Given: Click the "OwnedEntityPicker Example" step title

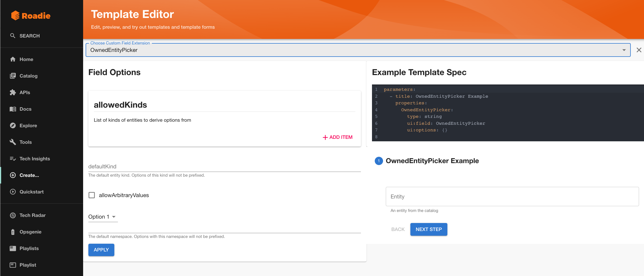Looking at the screenshot, I should pos(432,161).
